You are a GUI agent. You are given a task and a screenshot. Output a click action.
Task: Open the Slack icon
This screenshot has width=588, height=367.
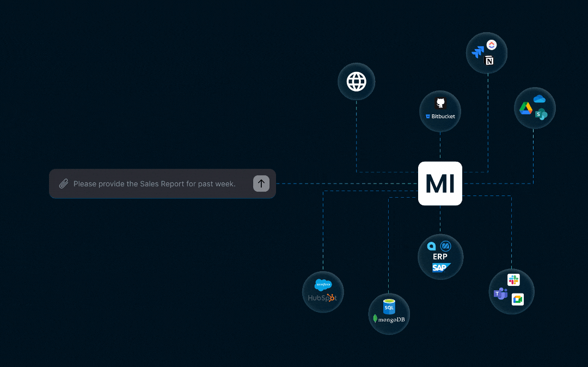click(513, 280)
